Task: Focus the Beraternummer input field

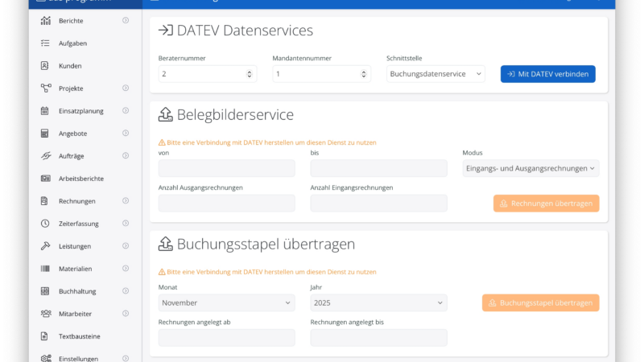Action: click(208, 74)
